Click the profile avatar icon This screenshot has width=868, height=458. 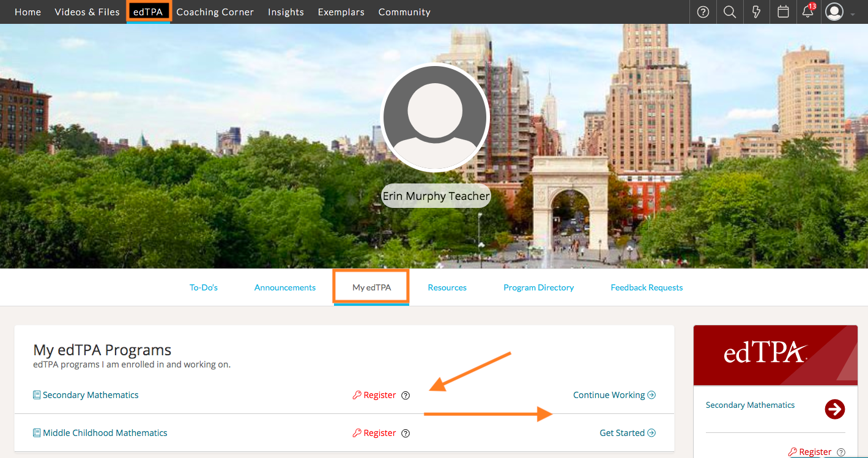coord(834,12)
